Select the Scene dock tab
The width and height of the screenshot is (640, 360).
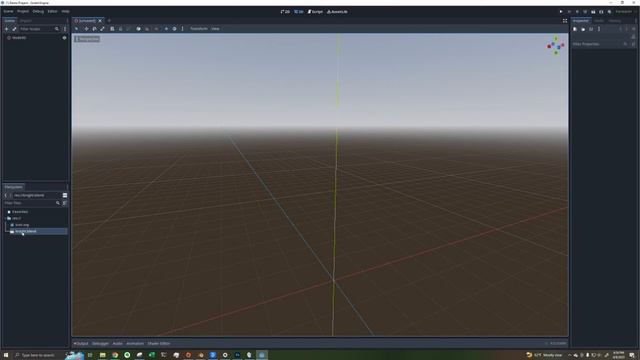pyautogui.click(x=9, y=20)
